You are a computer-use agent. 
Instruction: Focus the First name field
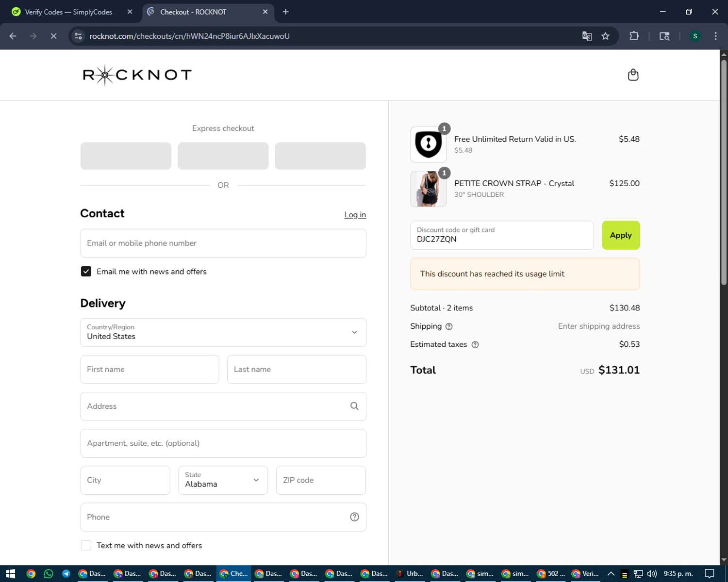pyautogui.click(x=149, y=369)
